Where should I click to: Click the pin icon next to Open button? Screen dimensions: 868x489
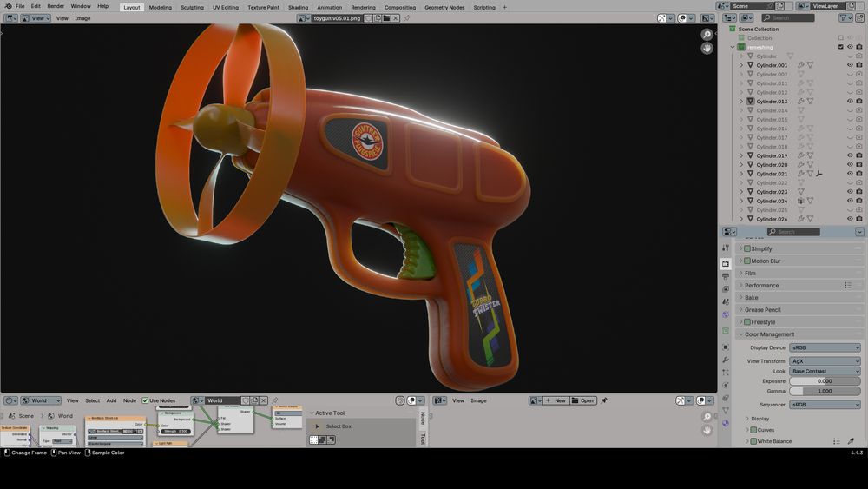pyautogui.click(x=604, y=400)
